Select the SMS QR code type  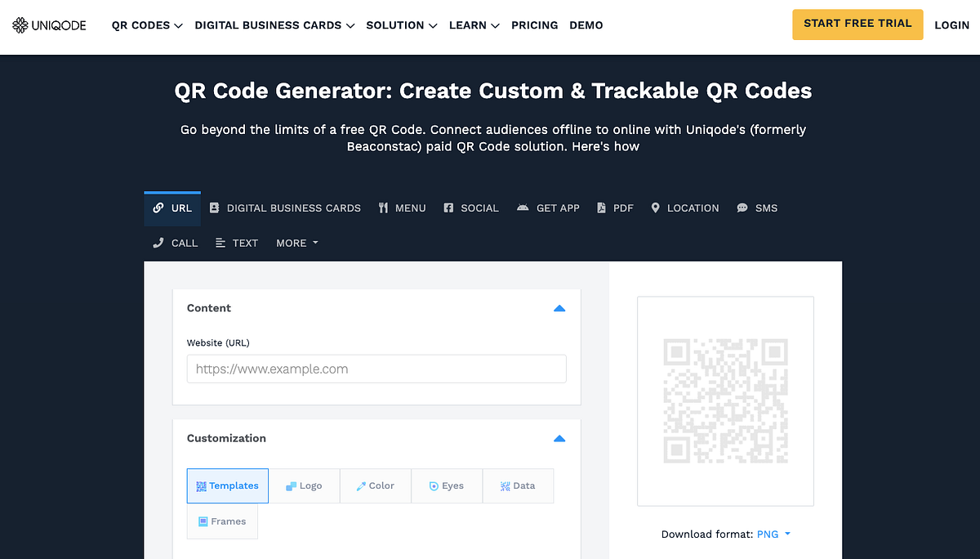tap(757, 208)
